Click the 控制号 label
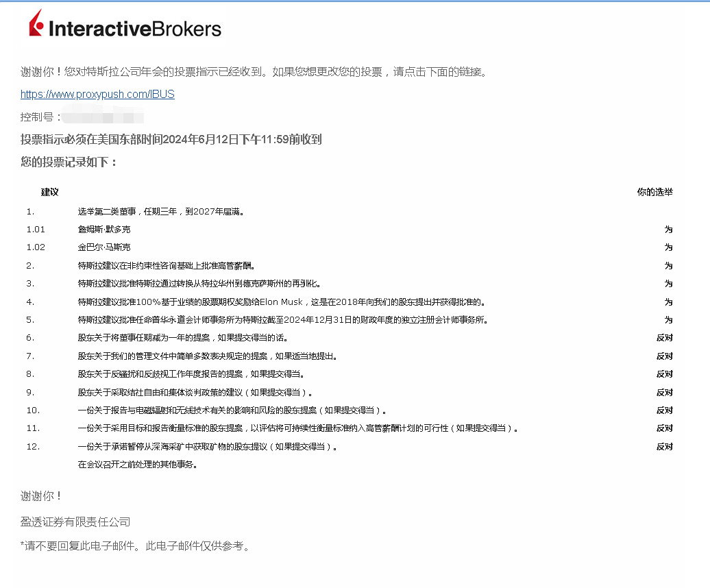 point(40,117)
